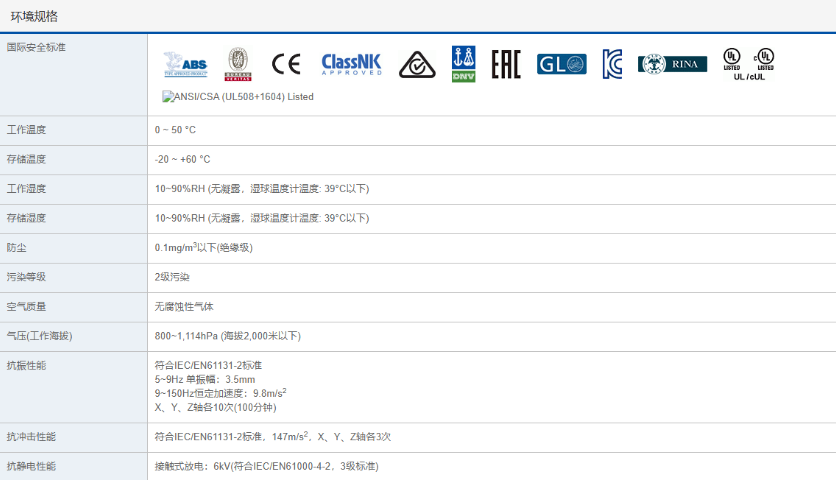836x480 pixels.
Task: Select the 防尘 row label
Action: click(x=17, y=247)
